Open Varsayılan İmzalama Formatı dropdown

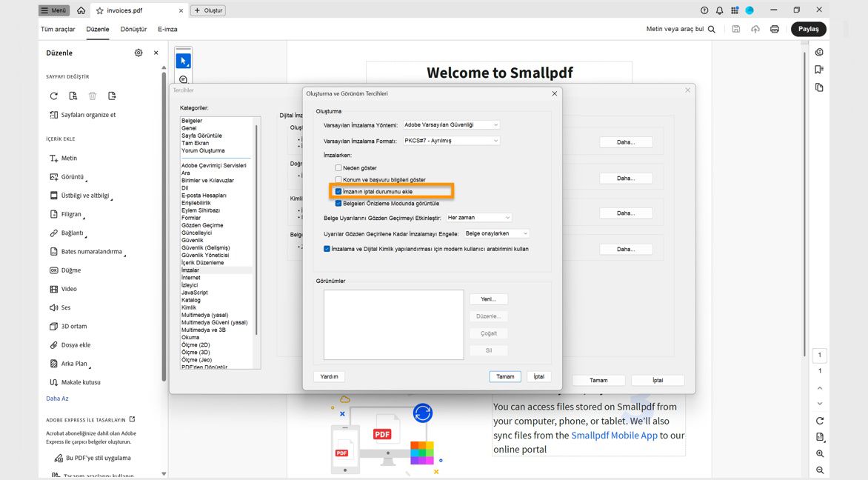tap(451, 141)
